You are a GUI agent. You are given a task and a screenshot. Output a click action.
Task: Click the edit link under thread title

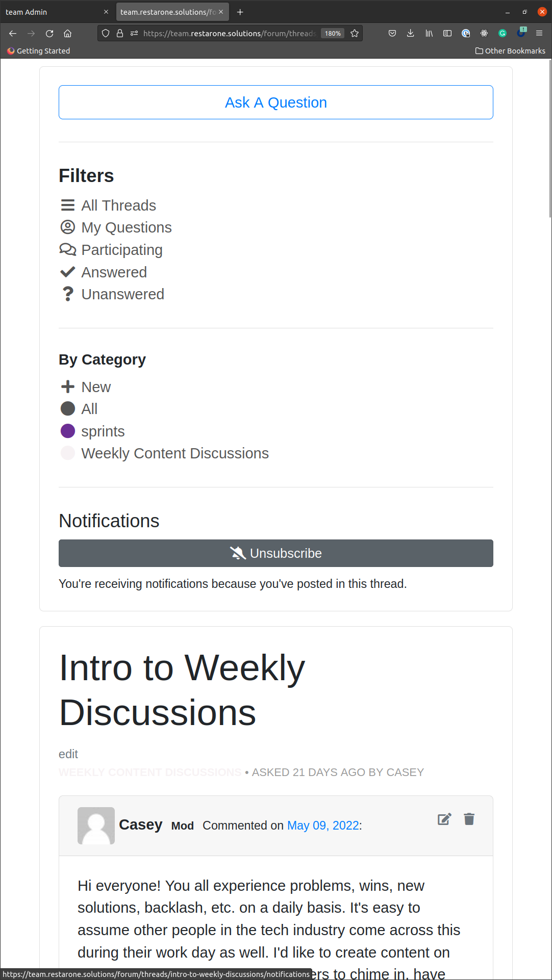coord(68,754)
